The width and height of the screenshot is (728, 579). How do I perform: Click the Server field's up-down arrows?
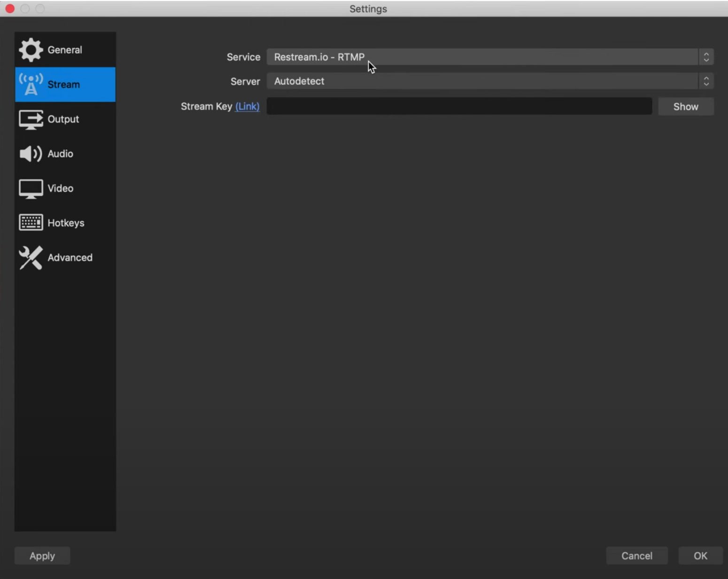(x=706, y=81)
